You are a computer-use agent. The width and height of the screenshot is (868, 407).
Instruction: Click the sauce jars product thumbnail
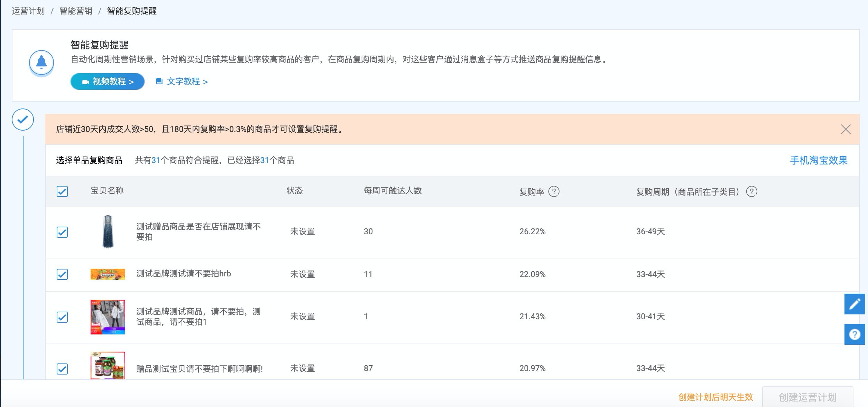coord(108,366)
